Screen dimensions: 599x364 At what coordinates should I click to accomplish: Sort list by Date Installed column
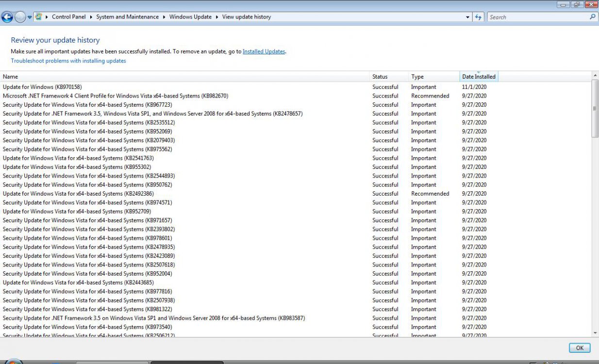coord(479,77)
